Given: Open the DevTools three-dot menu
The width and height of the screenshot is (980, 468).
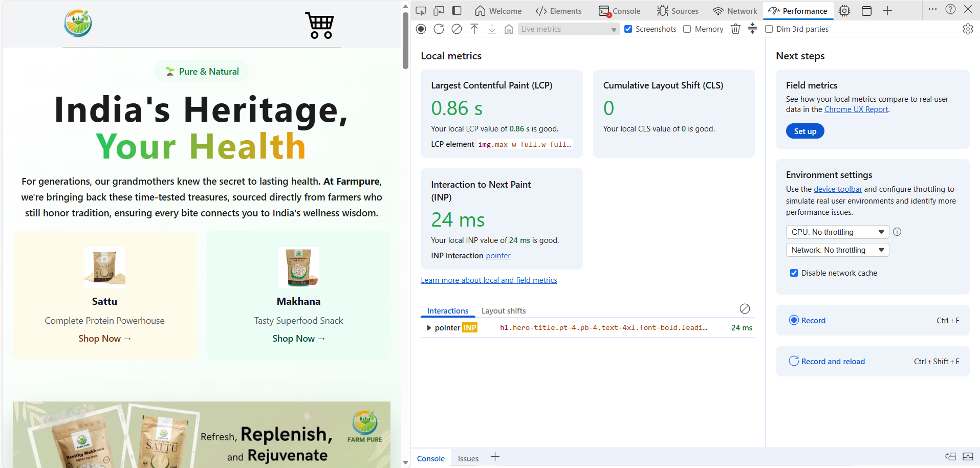Looking at the screenshot, I should (x=932, y=9).
